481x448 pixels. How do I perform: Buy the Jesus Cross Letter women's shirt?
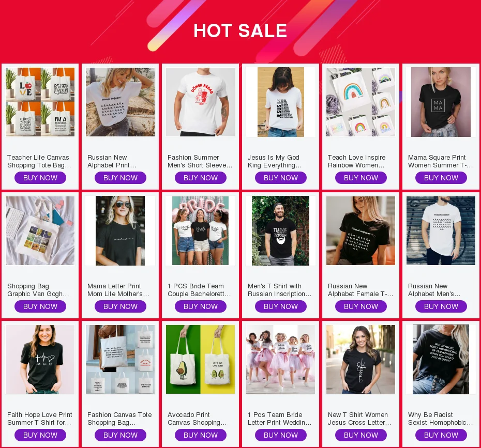361,435
